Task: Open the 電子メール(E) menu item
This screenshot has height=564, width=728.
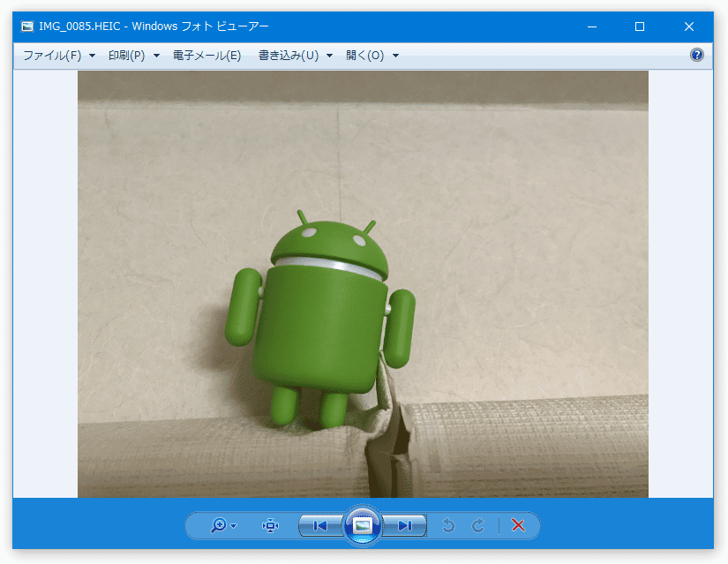Action: [x=206, y=56]
